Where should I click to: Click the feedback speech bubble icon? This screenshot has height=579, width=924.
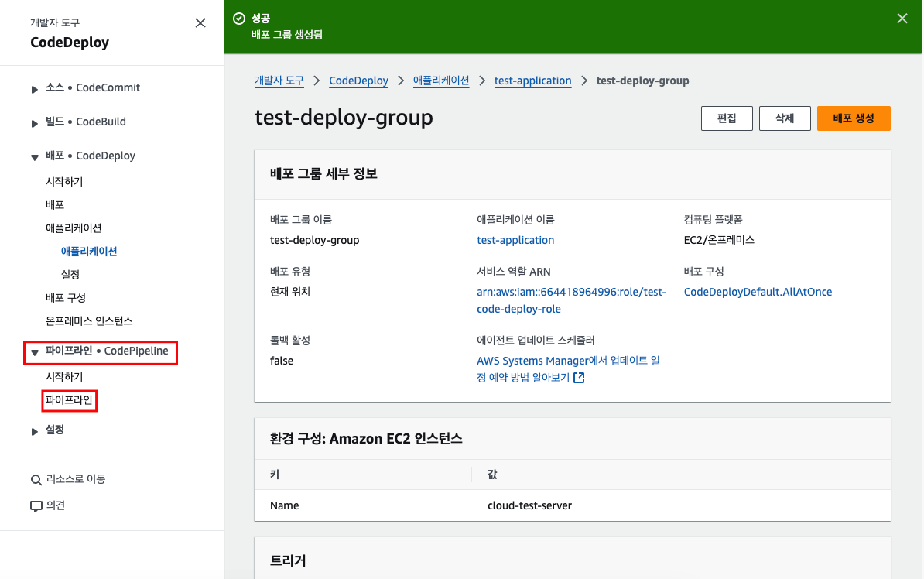[36, 506]
